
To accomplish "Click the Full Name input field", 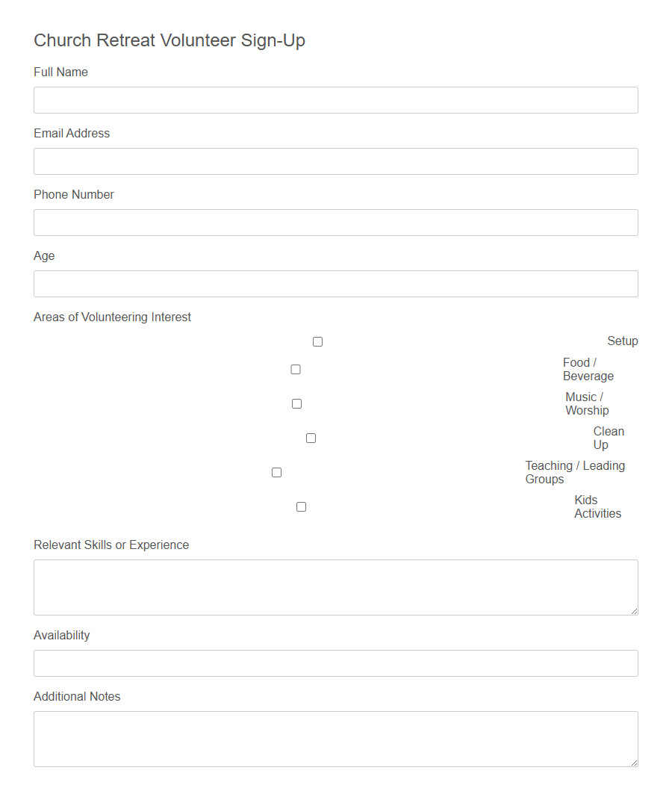I will (335, 99).
